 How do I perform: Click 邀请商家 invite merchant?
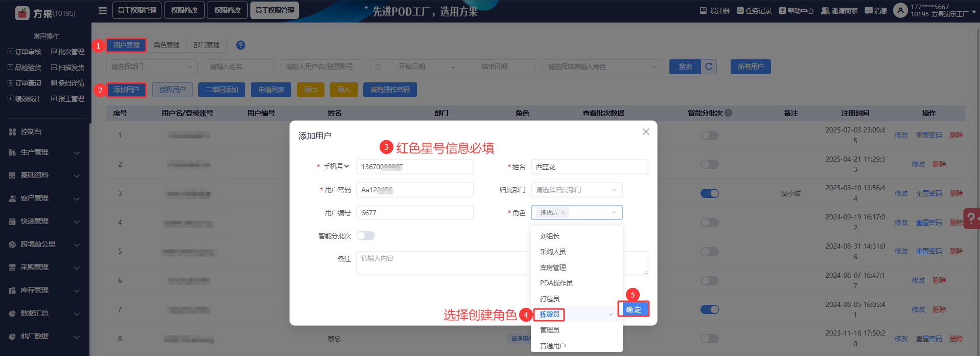[x=839, y=10]
